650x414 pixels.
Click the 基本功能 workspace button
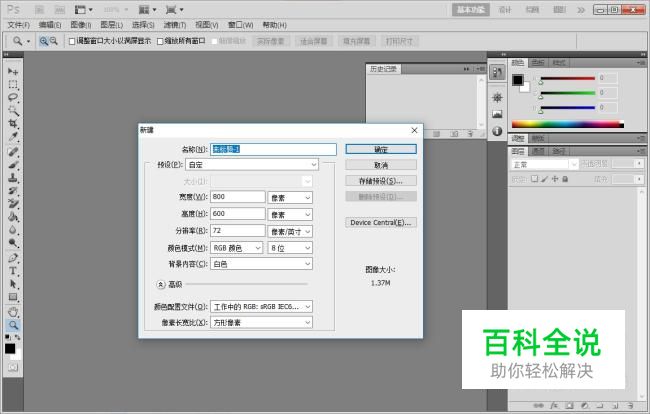471,10
